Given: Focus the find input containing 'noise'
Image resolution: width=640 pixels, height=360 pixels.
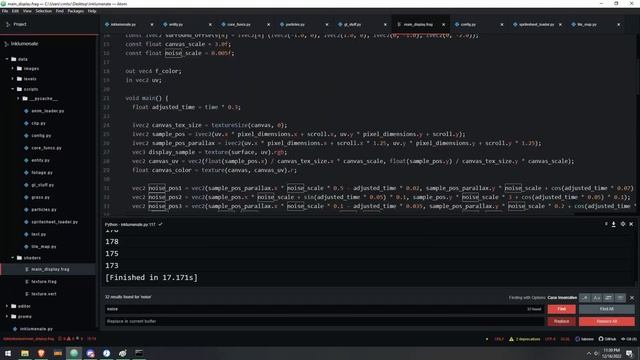Looking at the screenshot, I should coord(324,309).
